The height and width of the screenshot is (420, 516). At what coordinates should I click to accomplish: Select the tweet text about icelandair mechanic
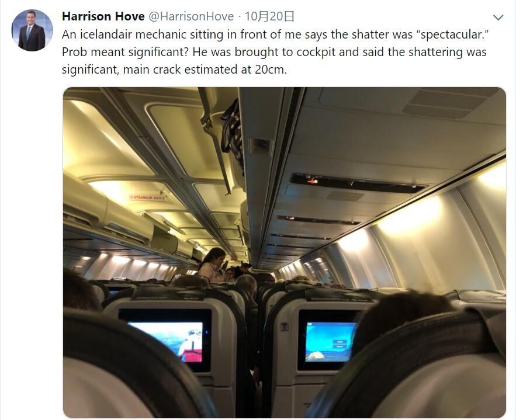click(x=275, y=52)
